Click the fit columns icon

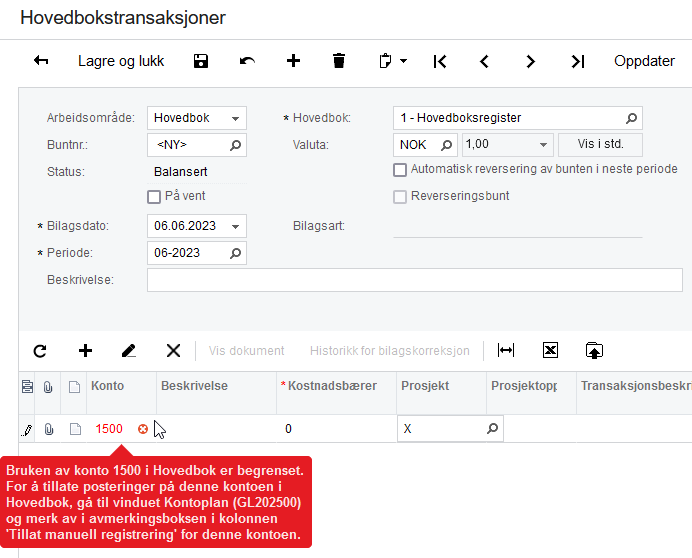coord(506,351)
